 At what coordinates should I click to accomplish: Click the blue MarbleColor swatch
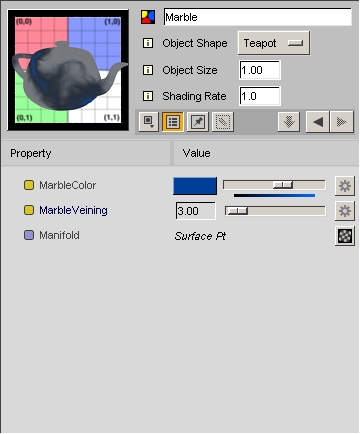[195, 186]
